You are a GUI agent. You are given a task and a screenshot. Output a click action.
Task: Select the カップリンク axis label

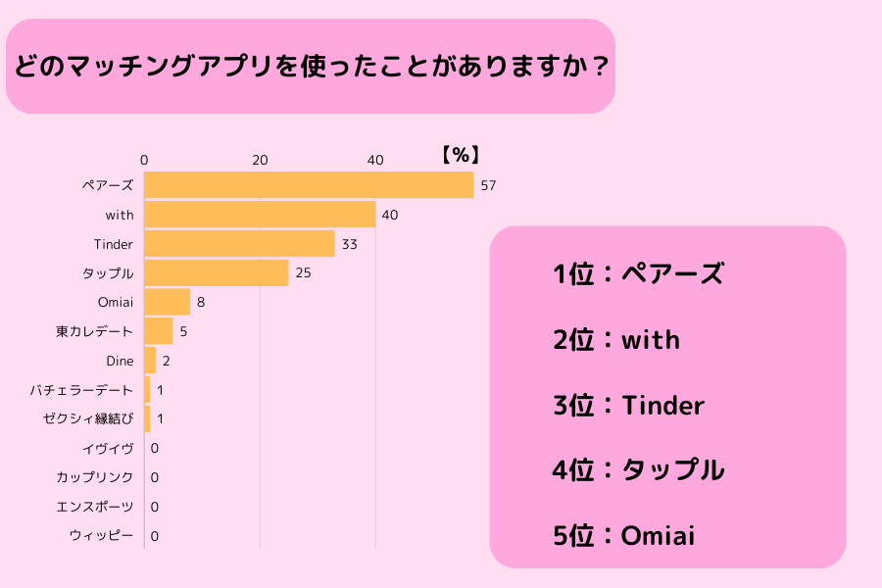tap(95, 477)
